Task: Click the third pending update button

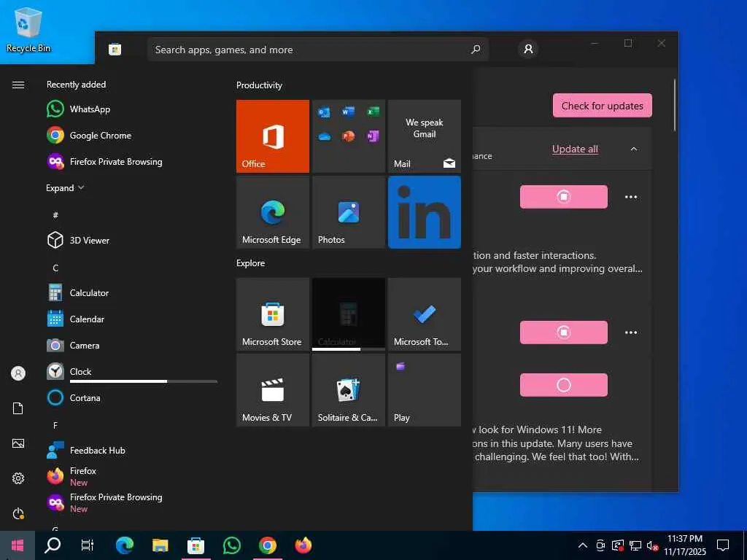Action: [564, 385]
